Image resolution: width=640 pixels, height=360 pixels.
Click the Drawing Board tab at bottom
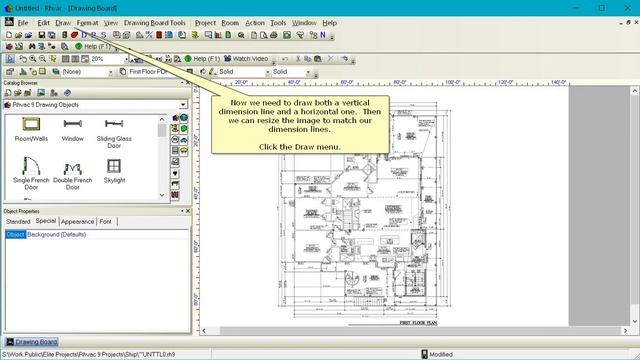click(x=32, y=342)
